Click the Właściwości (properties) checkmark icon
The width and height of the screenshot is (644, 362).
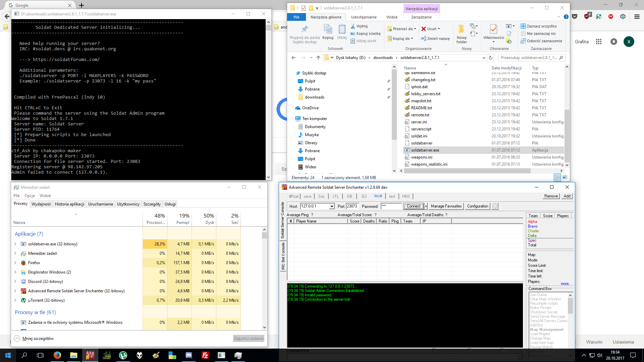(493, 29)
